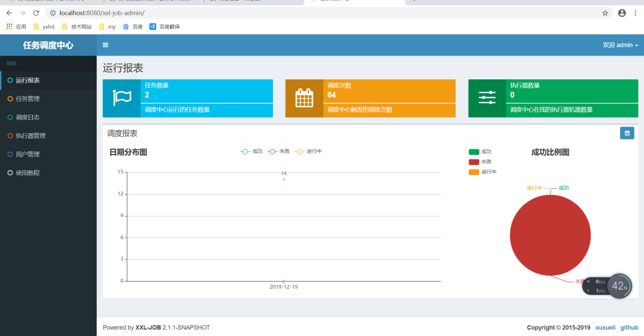
Task: Open 执行器管理 in the sidebar
Action: 48,135
